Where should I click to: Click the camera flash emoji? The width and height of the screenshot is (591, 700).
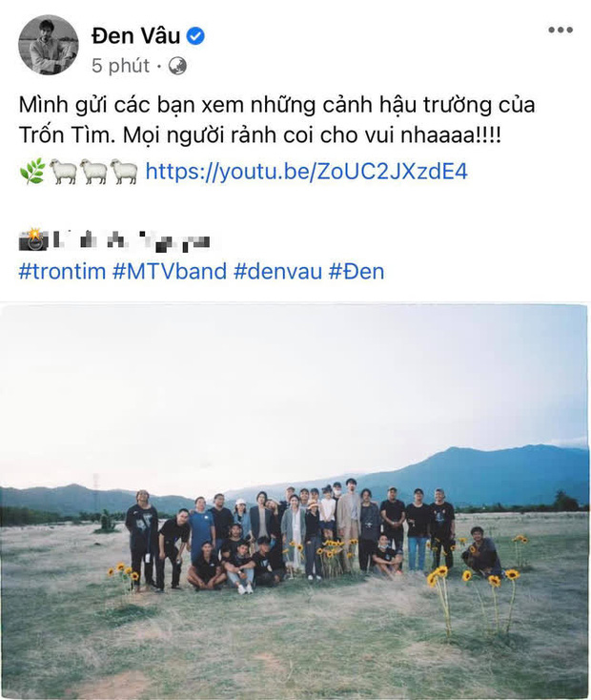click(x=33, y=239)
